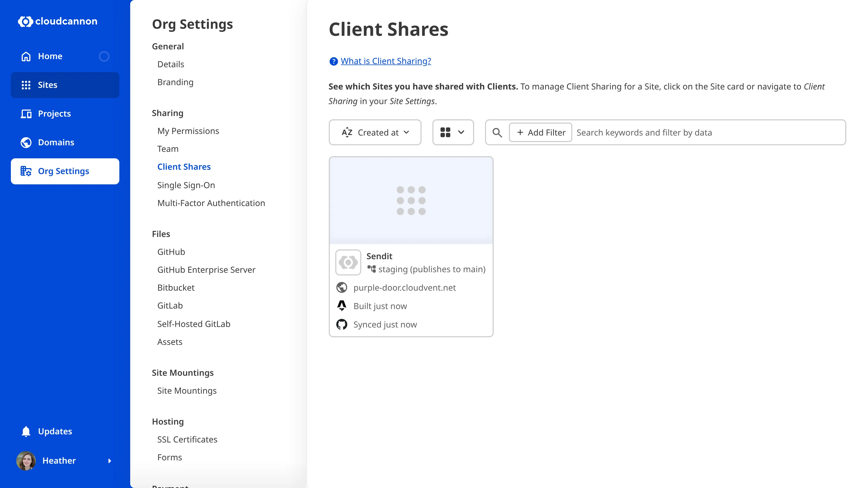Click the search magnifier icon
This screenshot has width=868, height=488.
[497, 132]
